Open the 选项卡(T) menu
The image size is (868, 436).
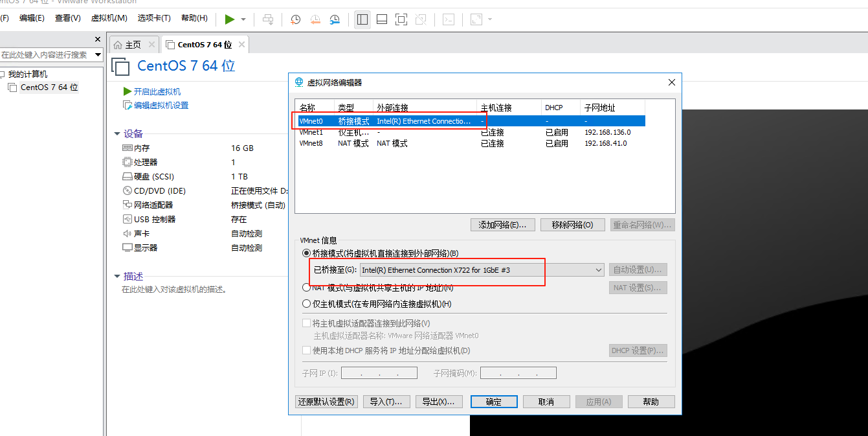tap(154, 18)
